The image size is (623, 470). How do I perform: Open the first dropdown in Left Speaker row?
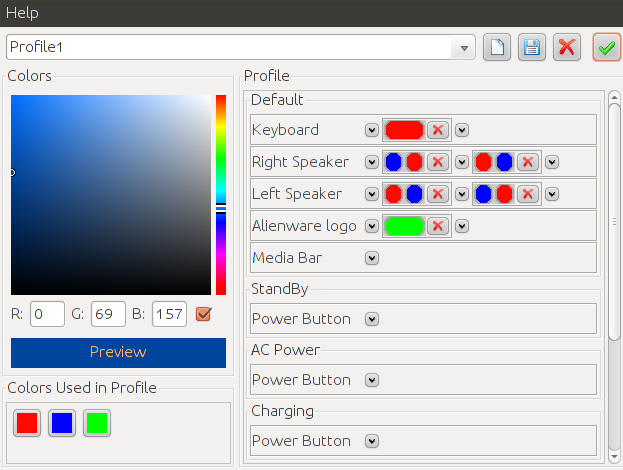(372, 194)
